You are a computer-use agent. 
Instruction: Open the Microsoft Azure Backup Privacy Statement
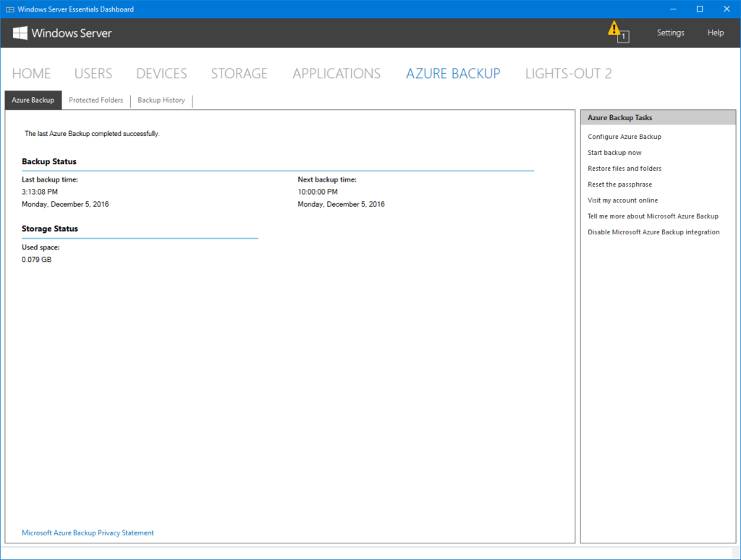[x=87, y=533]
